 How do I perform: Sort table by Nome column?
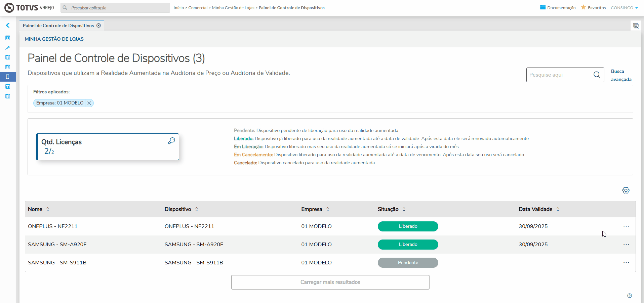[x=48, y=209]
